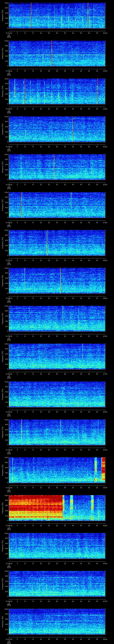The width and height of the screenshot is (114, 644).
Task: Open the 10:41:00 spectrogram panel
Action: click(x=57, y=394)
